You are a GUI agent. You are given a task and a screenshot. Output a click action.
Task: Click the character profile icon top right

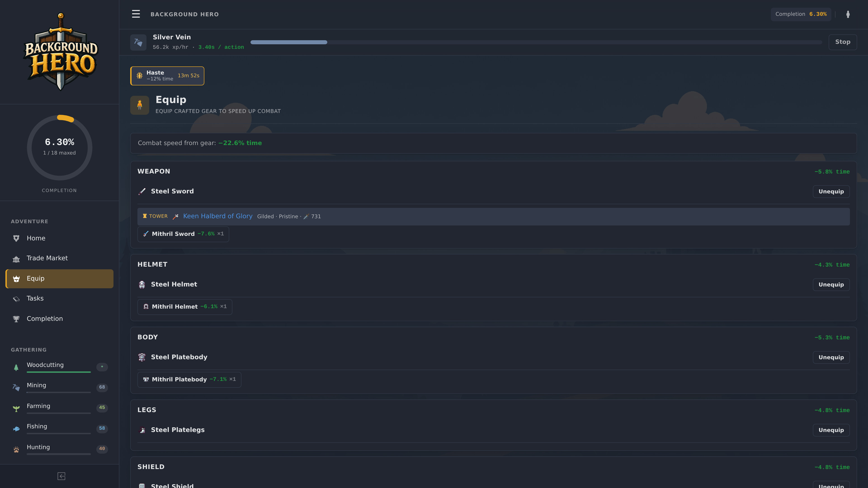(x=848, y=14)
